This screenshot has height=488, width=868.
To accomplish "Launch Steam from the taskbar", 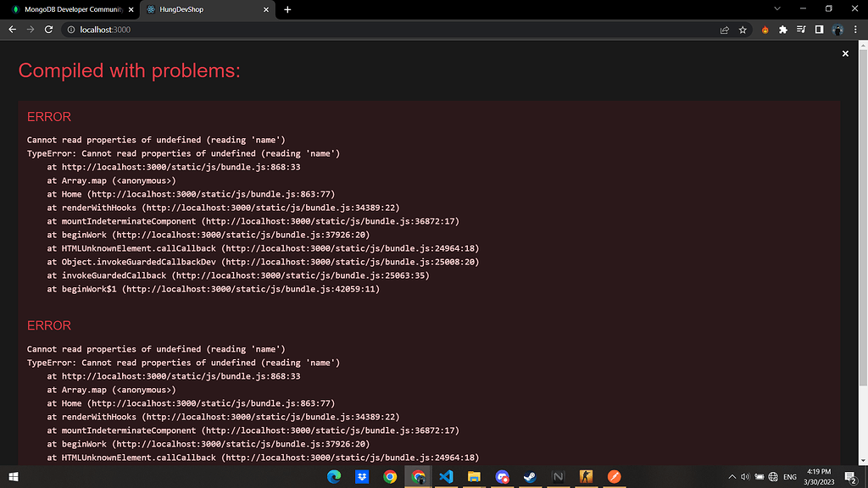I will [530, 477].
